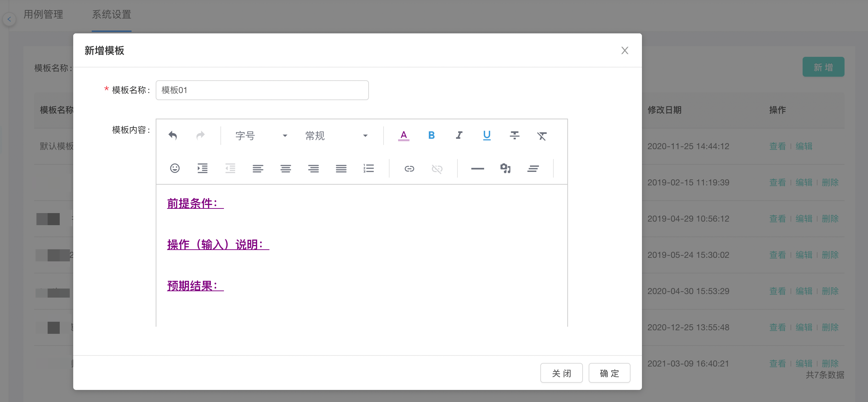Insert a numbered list
Screen dimensions: 868x402
(369, 168)
